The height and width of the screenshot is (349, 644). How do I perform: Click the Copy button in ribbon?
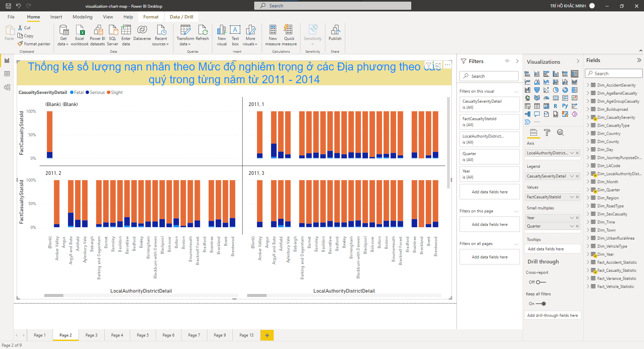(x=26, y=36)
